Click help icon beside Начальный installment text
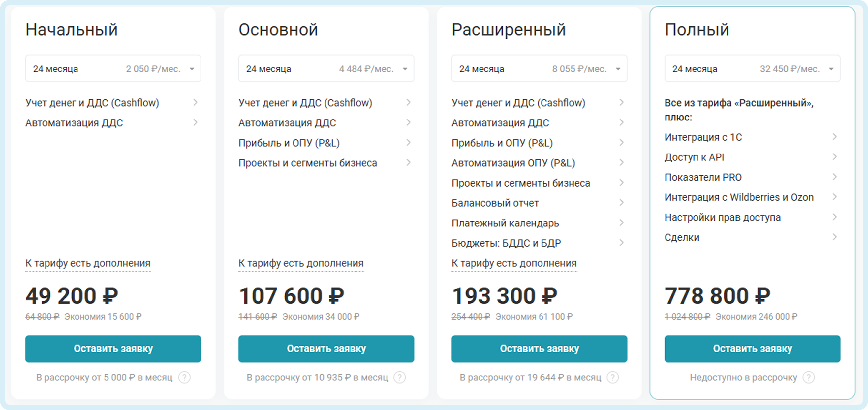 184,377
